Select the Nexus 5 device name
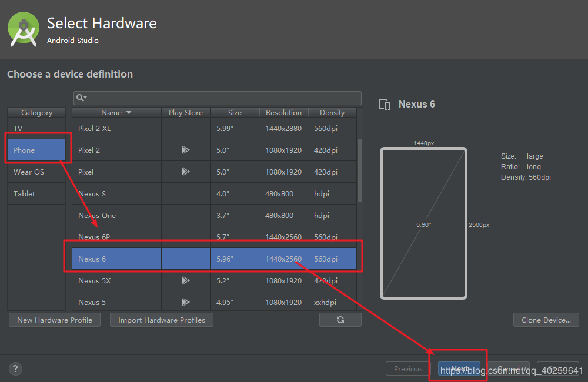Screen dimensions: 588x382 click(x=92, y=302)
